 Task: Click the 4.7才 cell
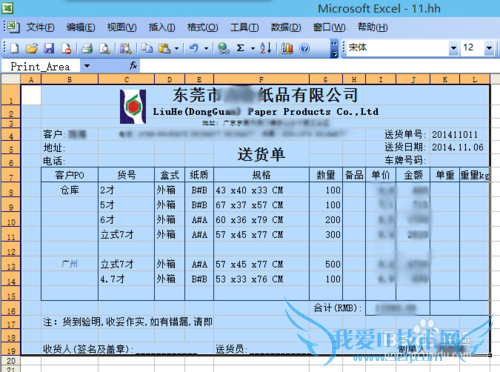coord(126,279)
